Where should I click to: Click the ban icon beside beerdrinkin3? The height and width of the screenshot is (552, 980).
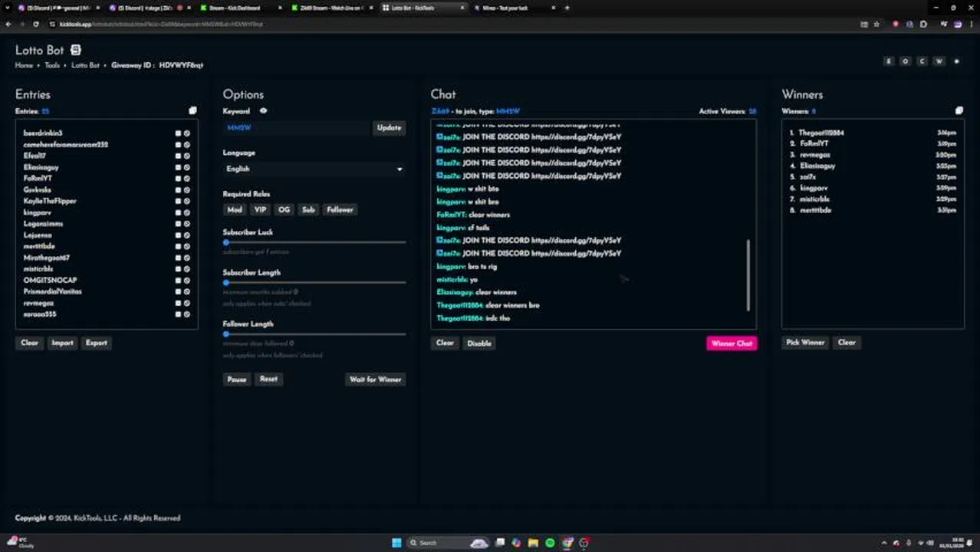[186, 133]
